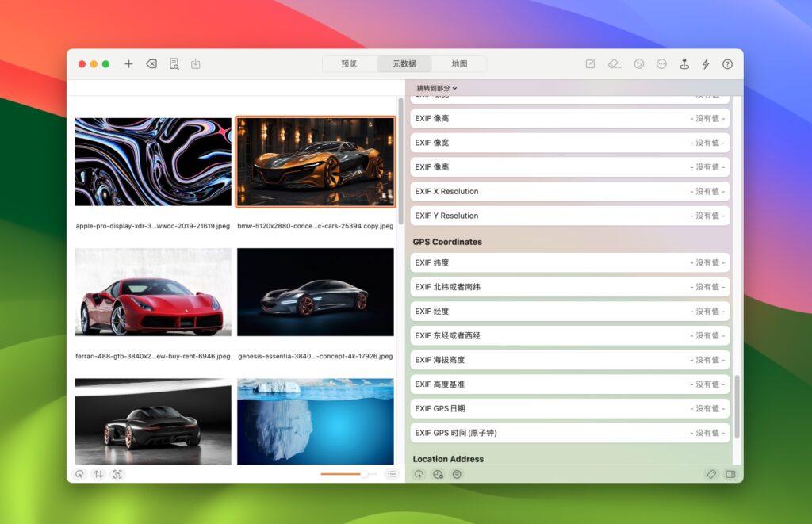Open help via the question mark icon
Viewport: 812px width, 524px height.
tap(727, 63)
